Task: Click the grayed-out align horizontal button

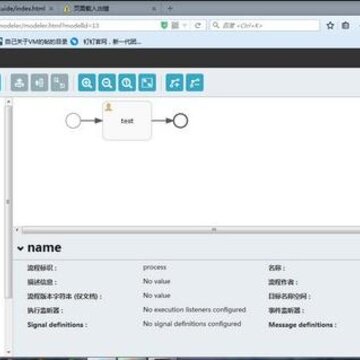Action: click(39, 83)
